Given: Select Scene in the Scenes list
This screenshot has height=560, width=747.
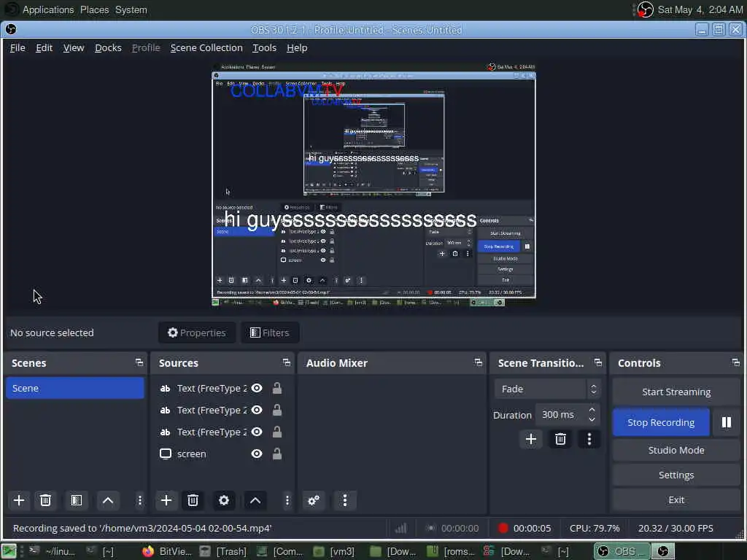Looking at the screenshot, I should [x=75, y=388].
